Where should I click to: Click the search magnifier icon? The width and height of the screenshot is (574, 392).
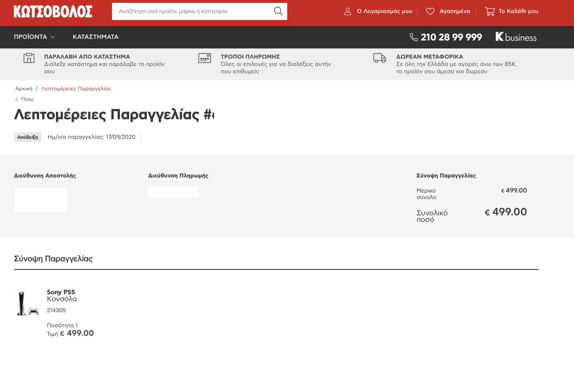(278, 11)
